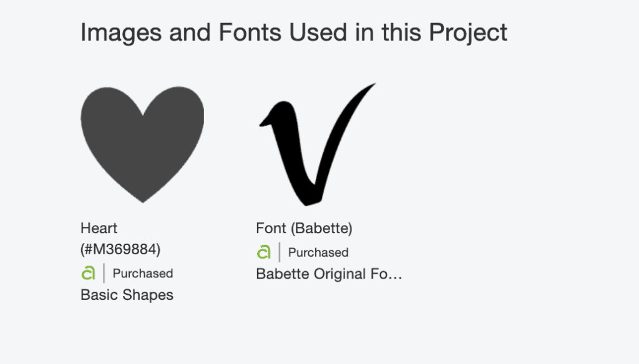Click the "Font (Babette)" title label
Image resolution: width=639 pixels, height=364 pixels.
[304, 229]
